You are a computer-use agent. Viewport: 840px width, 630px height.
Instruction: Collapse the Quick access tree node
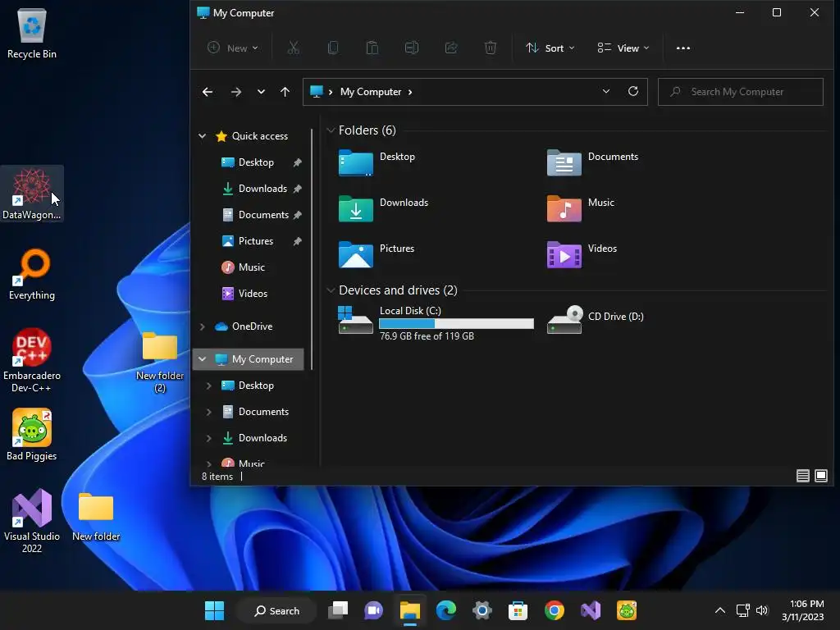click(x=202, y=136)
